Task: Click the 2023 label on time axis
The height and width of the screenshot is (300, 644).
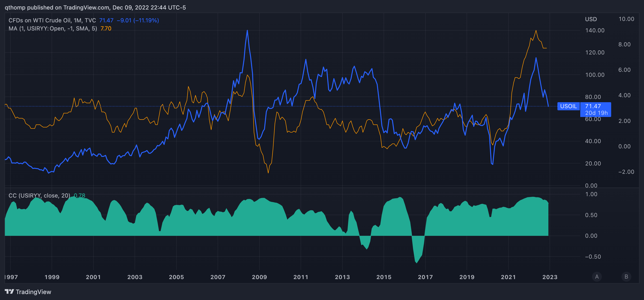Action: click(x=550, y=277)
